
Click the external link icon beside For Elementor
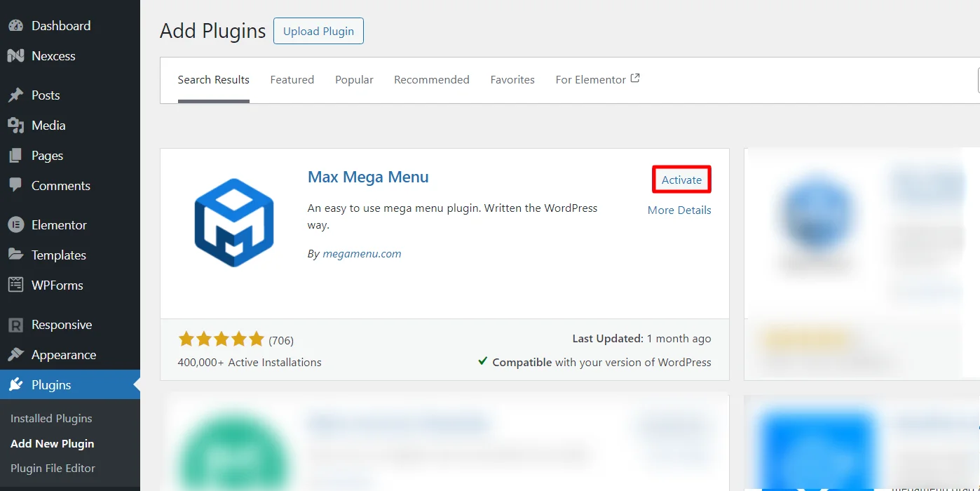635,79
